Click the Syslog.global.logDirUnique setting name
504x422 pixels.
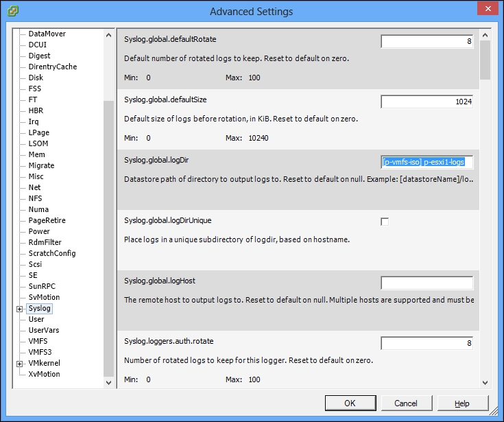168,221
